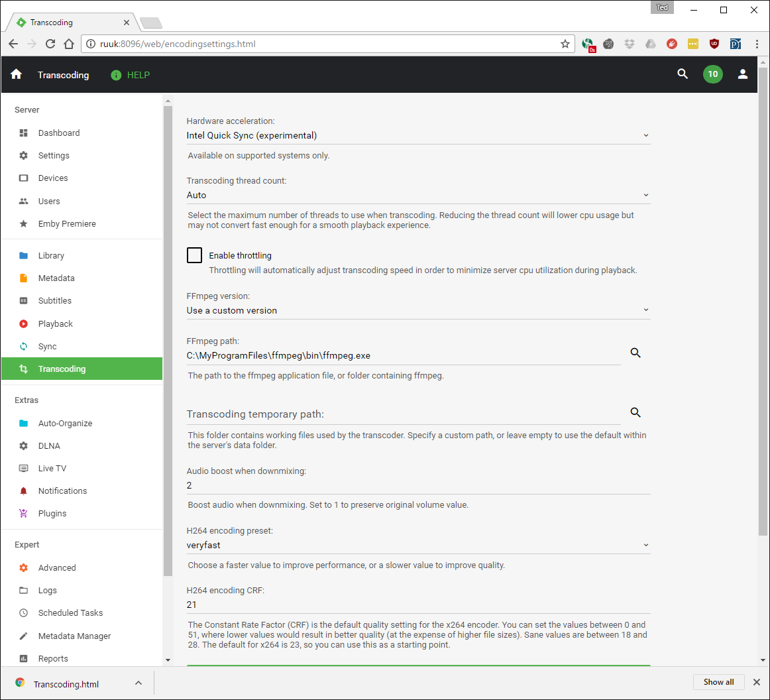Click the Advanced orange gear icon
Viewport: 770px width, 700px height.
pos(24,568)
